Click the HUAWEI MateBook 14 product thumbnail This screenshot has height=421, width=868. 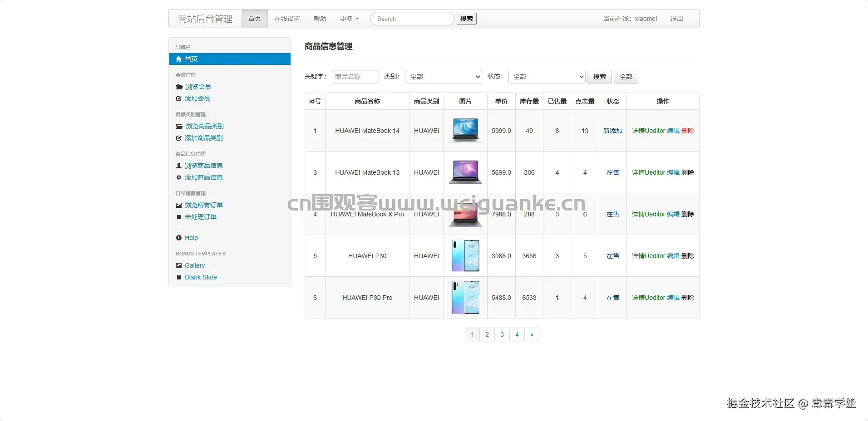[x=465, y=130]
